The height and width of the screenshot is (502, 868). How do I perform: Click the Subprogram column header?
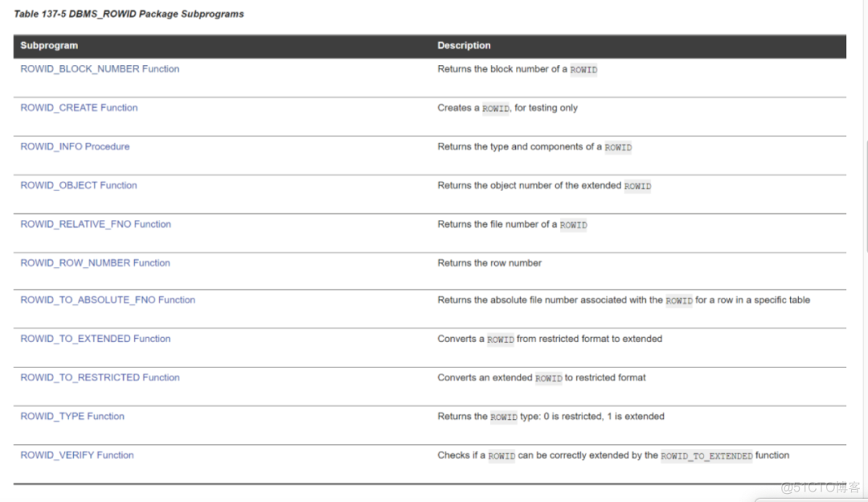click(x=49, y=46)
